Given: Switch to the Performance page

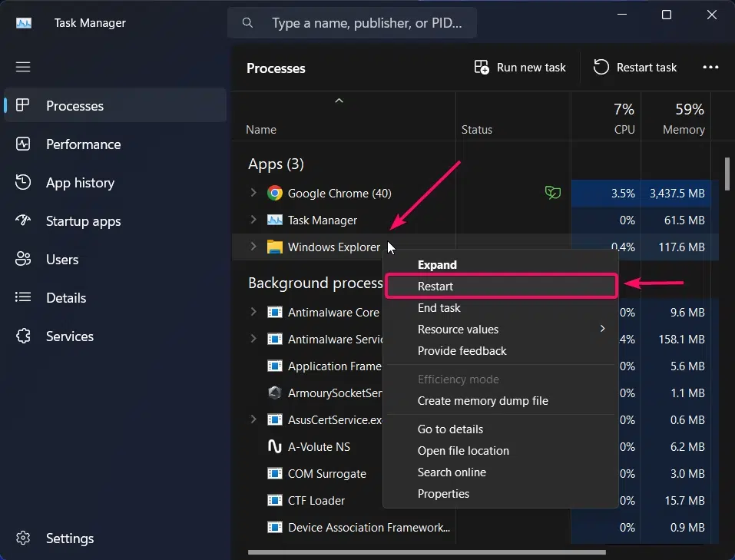Looking at the screenshot, I should pyautogui.click(x=115, y=144).
